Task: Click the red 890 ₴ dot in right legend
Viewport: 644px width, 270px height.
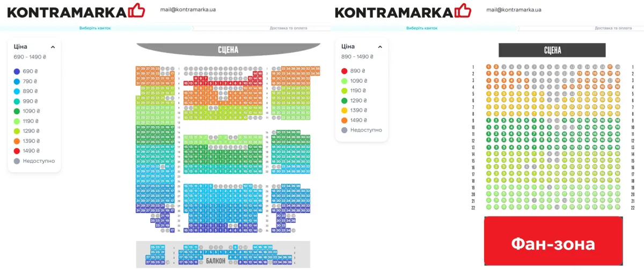Action: (x=344, y=71)
